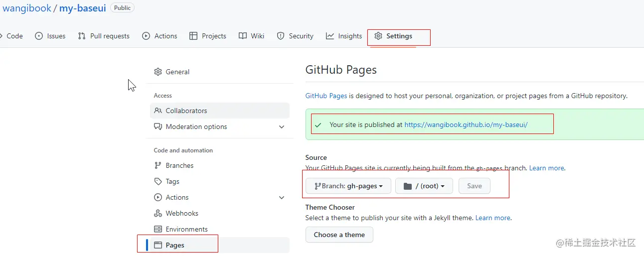The image size is (644, 256).
Task: Click the branch icon in Branch dropdown
Action: 318,186
